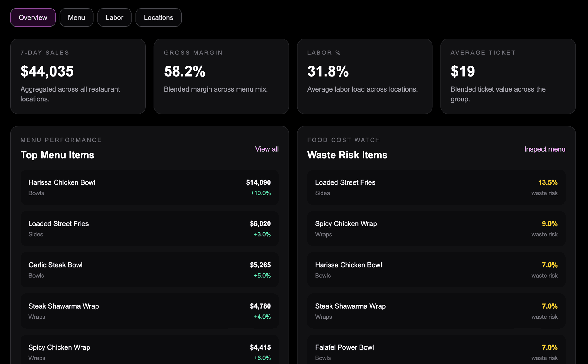588x364 pixels.
Task: Select Harissa Chicken Bowl waste risk row
Action: point(436,270)
